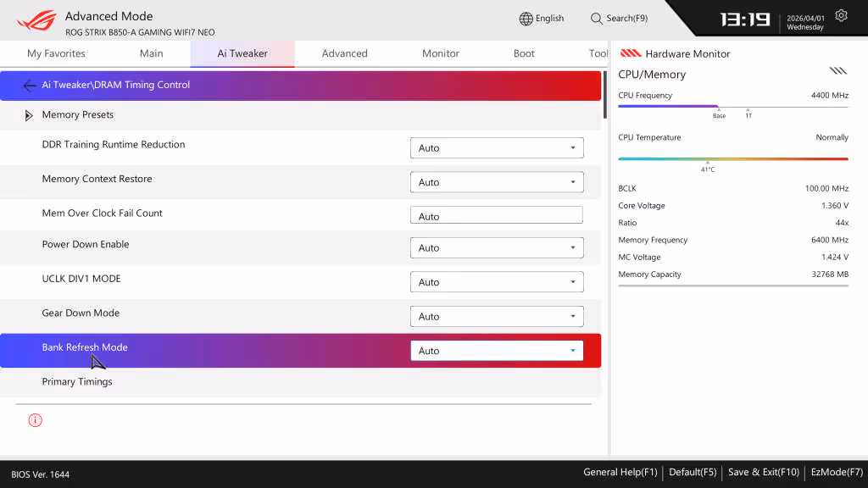Switch to My Favorites tab

[56, 53]
